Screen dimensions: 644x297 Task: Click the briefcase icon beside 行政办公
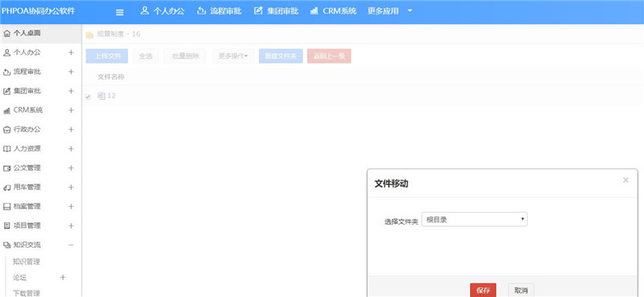coord(6,130)
